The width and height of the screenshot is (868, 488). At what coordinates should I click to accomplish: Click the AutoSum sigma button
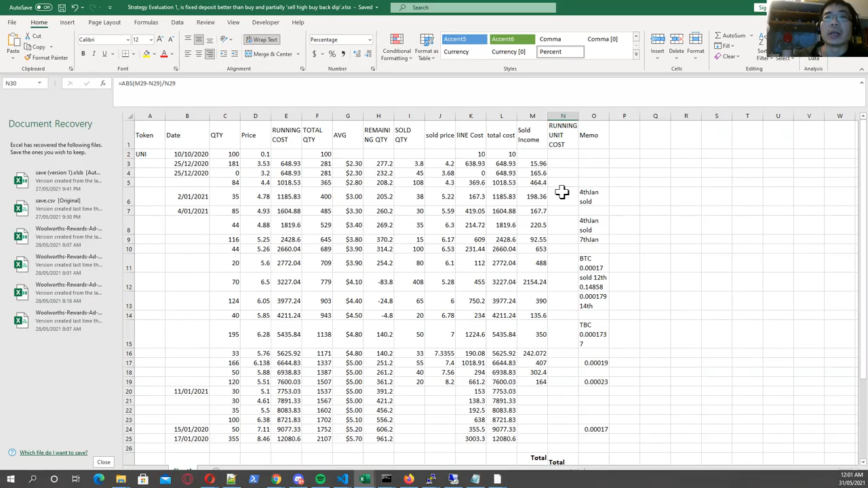tap(730, 35)
